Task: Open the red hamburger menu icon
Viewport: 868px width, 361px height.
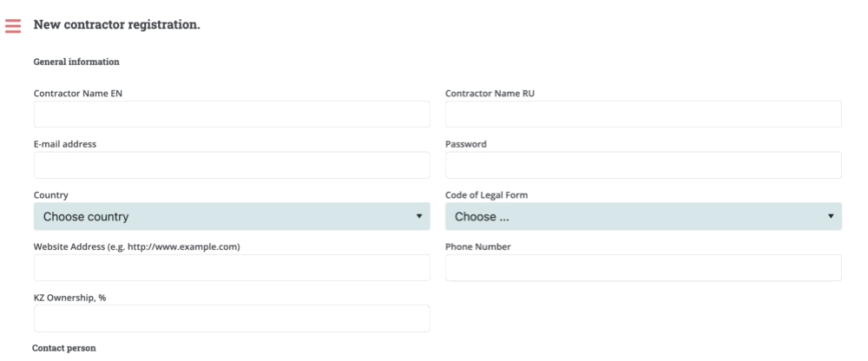Action: click(x=13, y=25)
